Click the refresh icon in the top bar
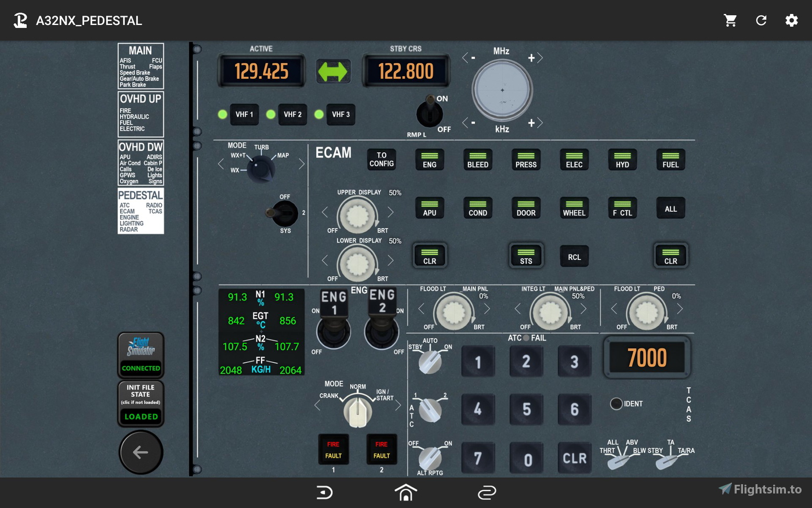This screenshot has height=508, width=812. pyautogui.click(x=761, y=20)
